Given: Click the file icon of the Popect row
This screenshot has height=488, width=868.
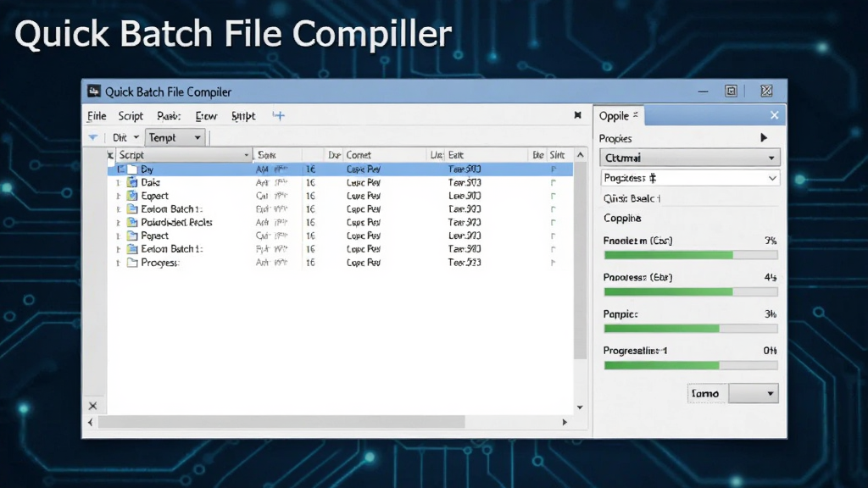Looking at the screenshot, I should click(x=132, y=236).
